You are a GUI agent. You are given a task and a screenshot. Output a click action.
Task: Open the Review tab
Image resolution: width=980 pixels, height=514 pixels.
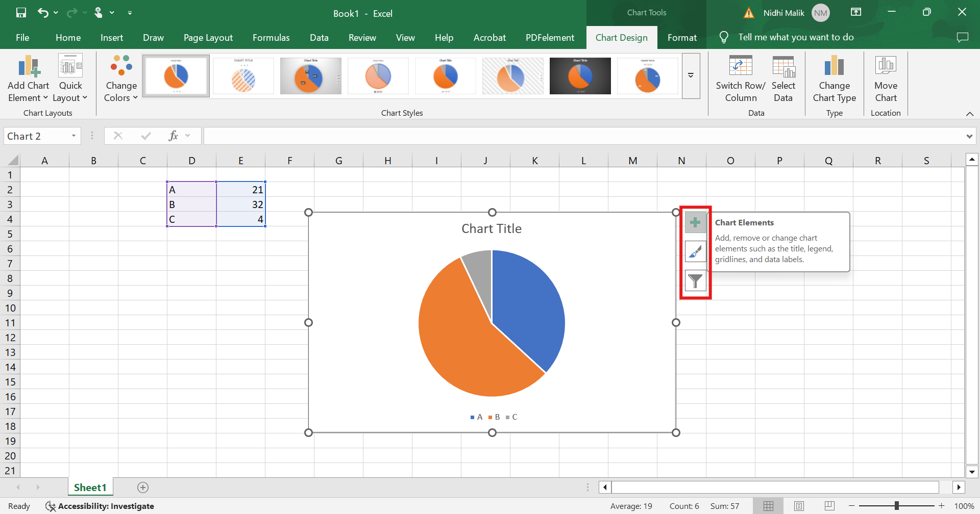(362, 37)
